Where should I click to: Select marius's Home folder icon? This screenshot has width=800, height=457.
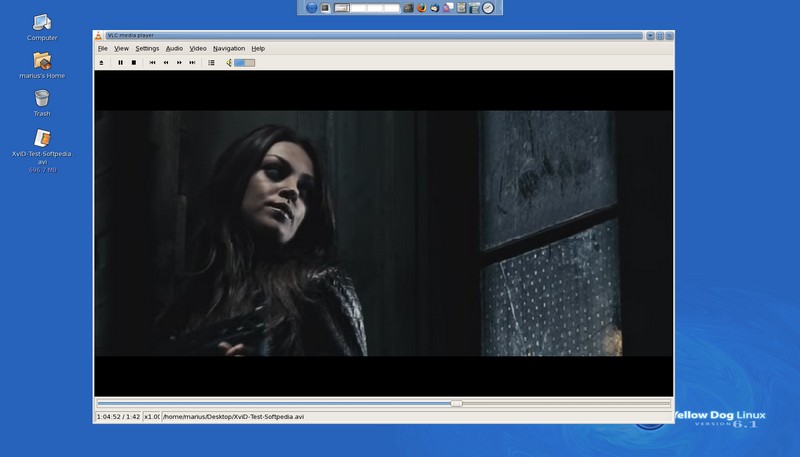point(42,65)
